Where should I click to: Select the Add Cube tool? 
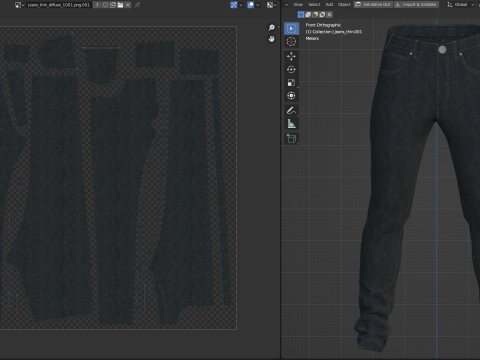[291, 138]
